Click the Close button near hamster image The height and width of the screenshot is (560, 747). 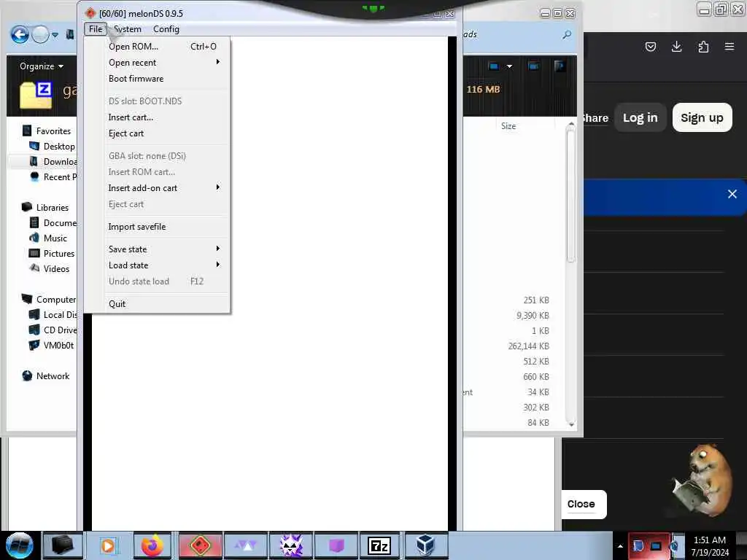click(x=581, y=504)
